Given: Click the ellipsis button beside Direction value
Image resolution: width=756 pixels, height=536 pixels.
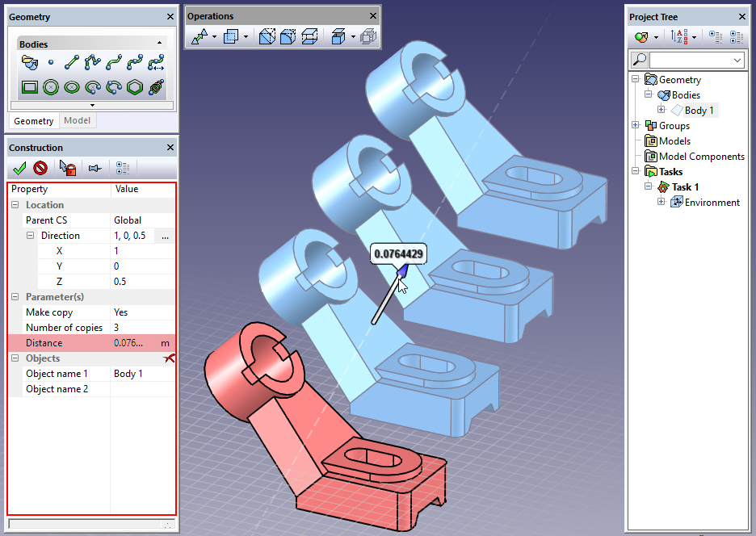Looking at the screenshot, I should [165, 236].
